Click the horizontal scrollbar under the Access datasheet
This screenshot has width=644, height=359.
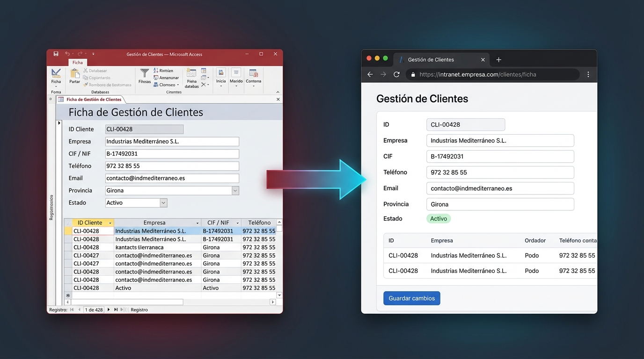(170, 302)
